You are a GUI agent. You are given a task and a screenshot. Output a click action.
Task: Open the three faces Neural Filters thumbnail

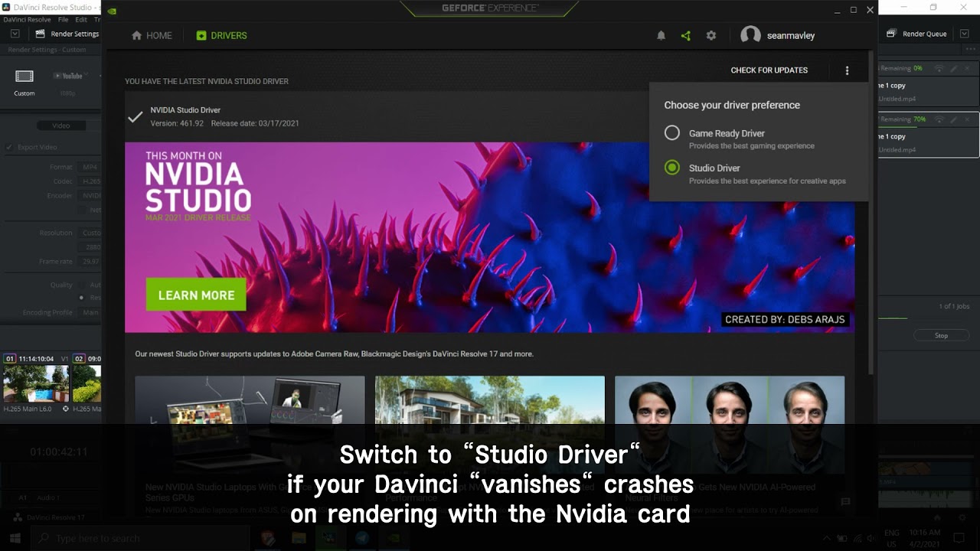[730, 425]
